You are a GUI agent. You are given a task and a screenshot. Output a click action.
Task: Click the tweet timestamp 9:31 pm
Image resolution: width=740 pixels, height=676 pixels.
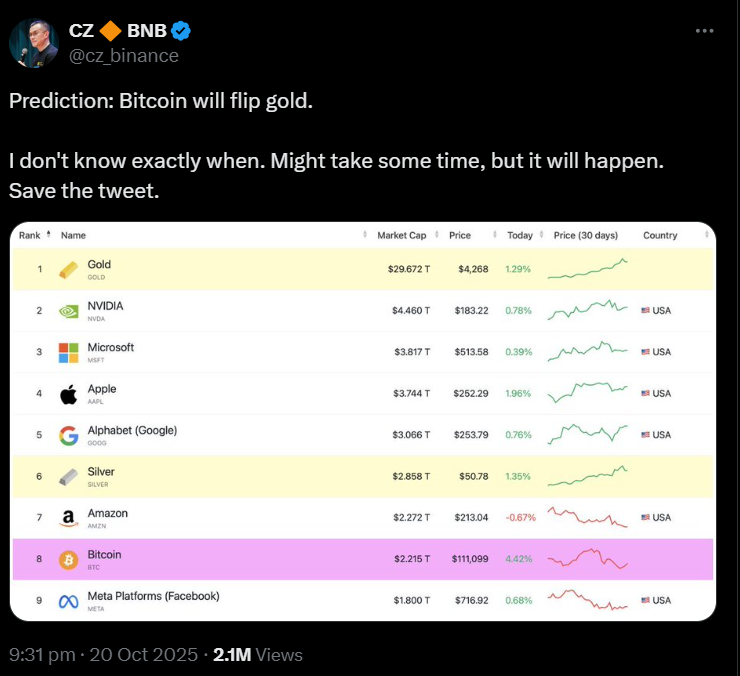point(42,655)
